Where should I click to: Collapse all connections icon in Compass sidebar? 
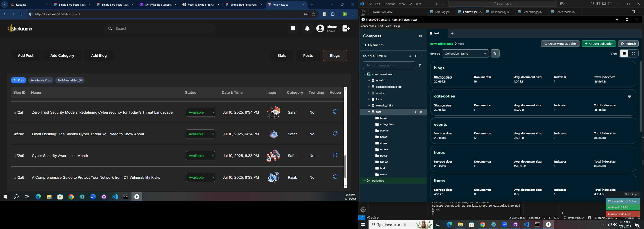(410, 56)
